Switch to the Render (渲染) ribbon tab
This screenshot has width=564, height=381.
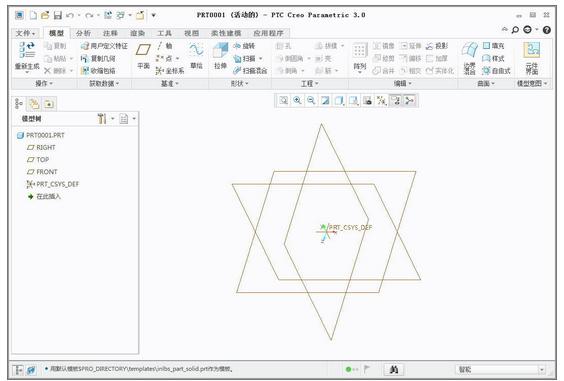pos(137,33)
